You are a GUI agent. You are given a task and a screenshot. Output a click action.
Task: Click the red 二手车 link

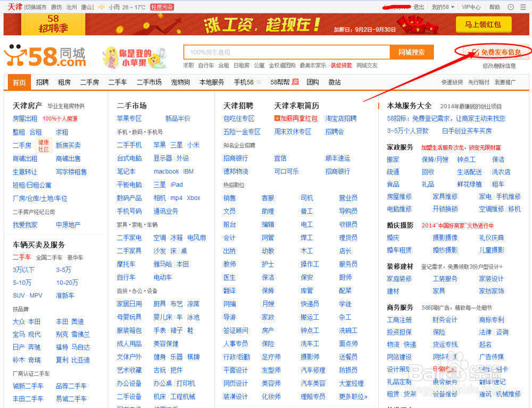tap(22, 257)
